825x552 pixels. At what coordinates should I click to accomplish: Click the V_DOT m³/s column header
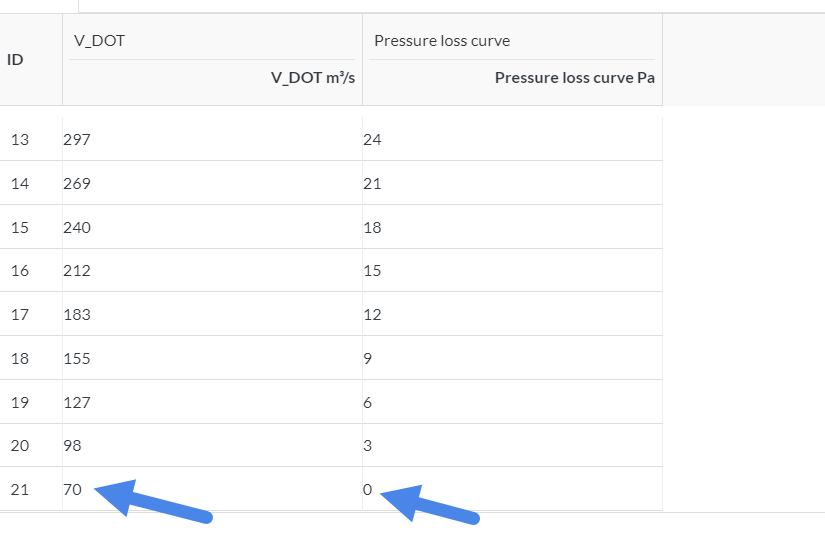click(x=313, y=78)
